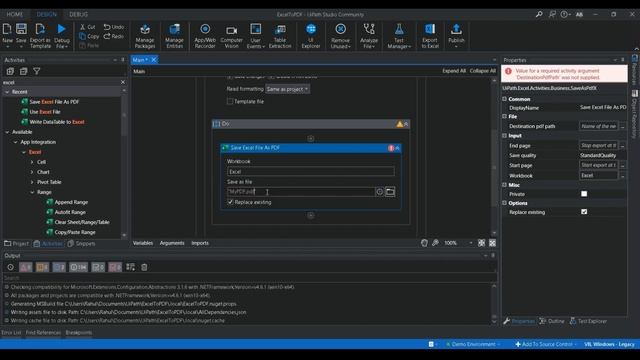
Task: Click plus icon beside Save as file
Action: pyautogui.click(x=380, y=191)
